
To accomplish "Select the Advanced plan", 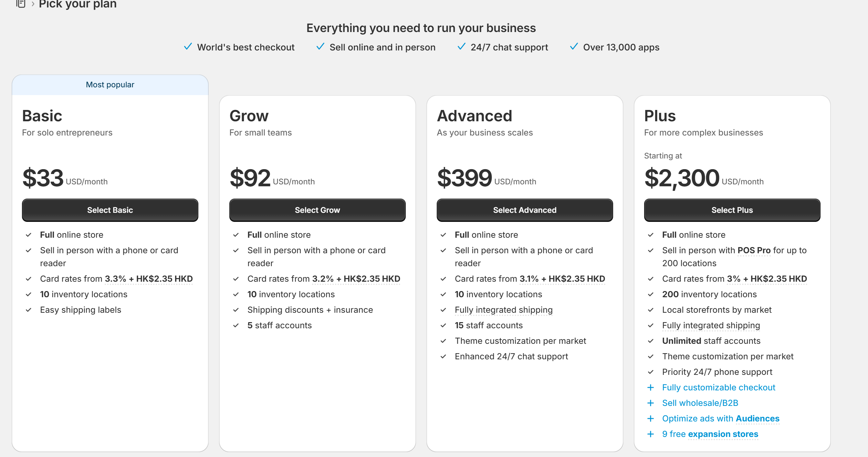I will 525,210.
